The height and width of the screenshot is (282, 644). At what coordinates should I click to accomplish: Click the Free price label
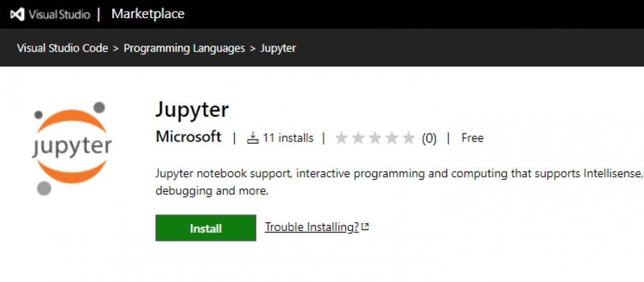[472, 138]
